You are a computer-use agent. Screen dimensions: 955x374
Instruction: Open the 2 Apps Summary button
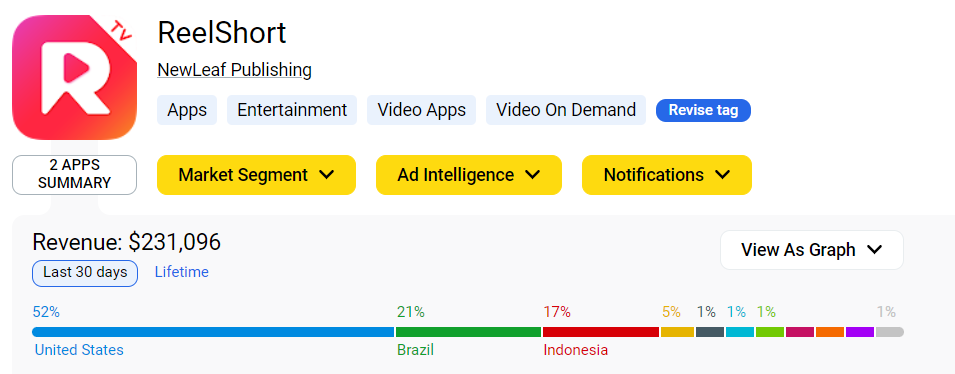point(74,175)
